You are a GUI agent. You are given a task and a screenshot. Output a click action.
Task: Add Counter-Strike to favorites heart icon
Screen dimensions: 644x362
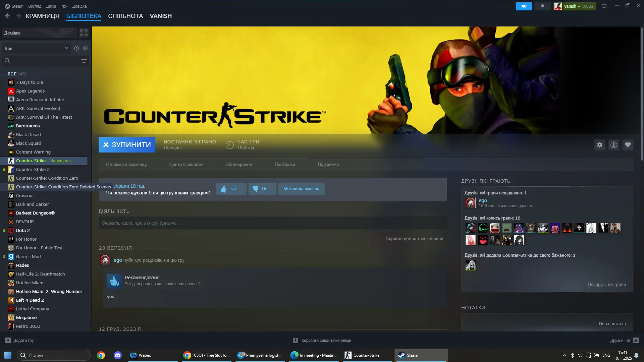coord(628,145)
